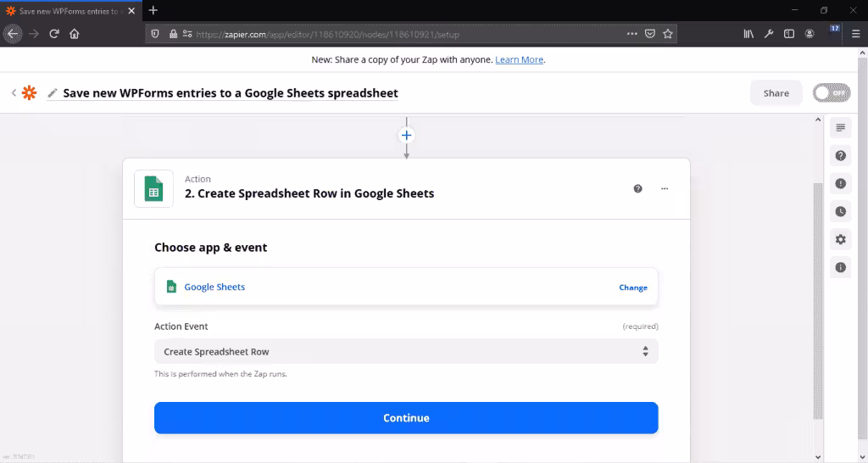The width and height of the screenshot is (868, 463).
Task: Open the sidebar settings gear icon
Action: [x=840, y=239]
